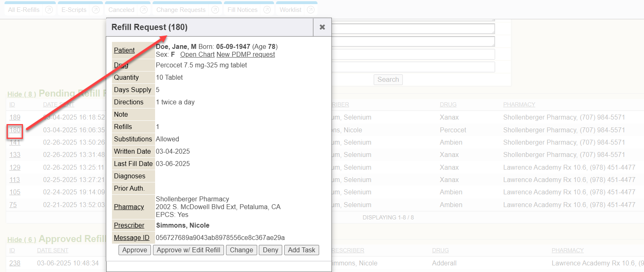Switch to the Change Requests tab
Screen dimensions: 644x272
181,10
